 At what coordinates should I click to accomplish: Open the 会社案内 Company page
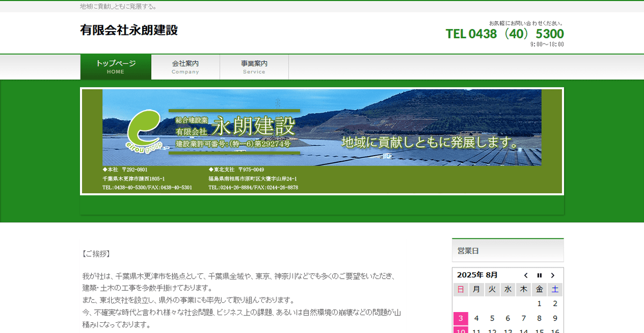(x=185, y=67)
